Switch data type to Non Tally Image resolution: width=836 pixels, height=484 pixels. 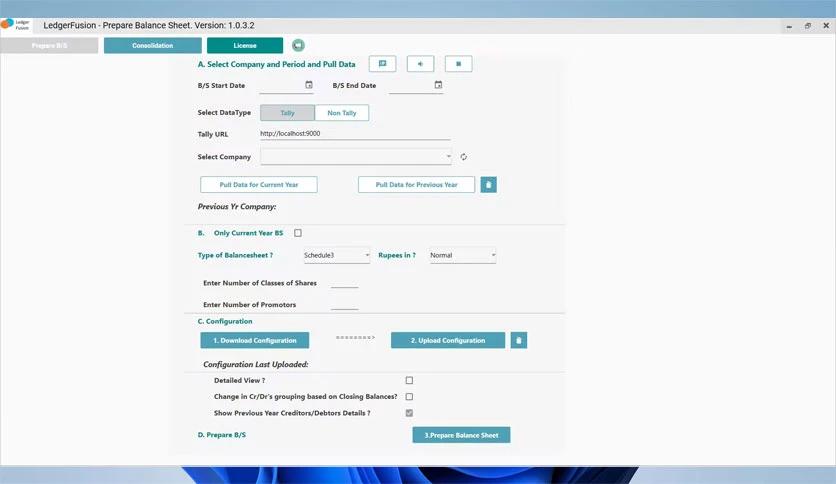[x=342, y=113]
